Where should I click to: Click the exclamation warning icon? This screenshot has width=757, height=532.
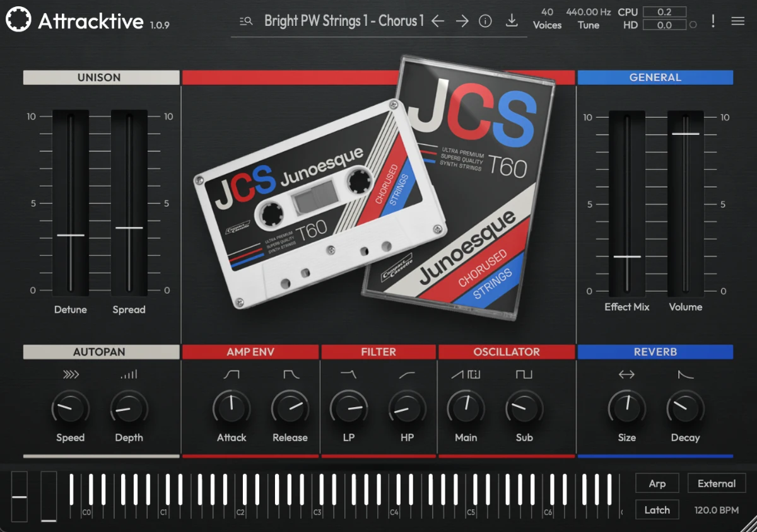coord(713,20)
